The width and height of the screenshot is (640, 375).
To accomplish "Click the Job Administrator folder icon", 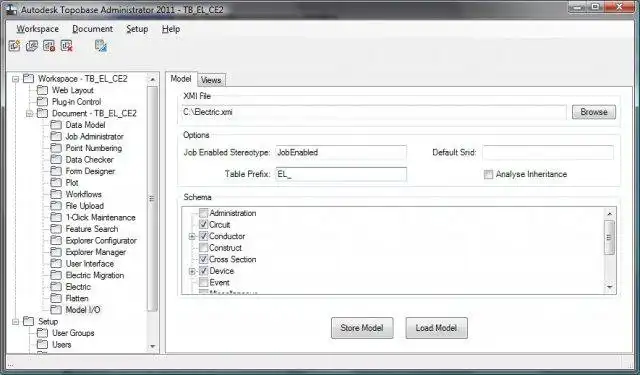I will [x=56, y=136].
